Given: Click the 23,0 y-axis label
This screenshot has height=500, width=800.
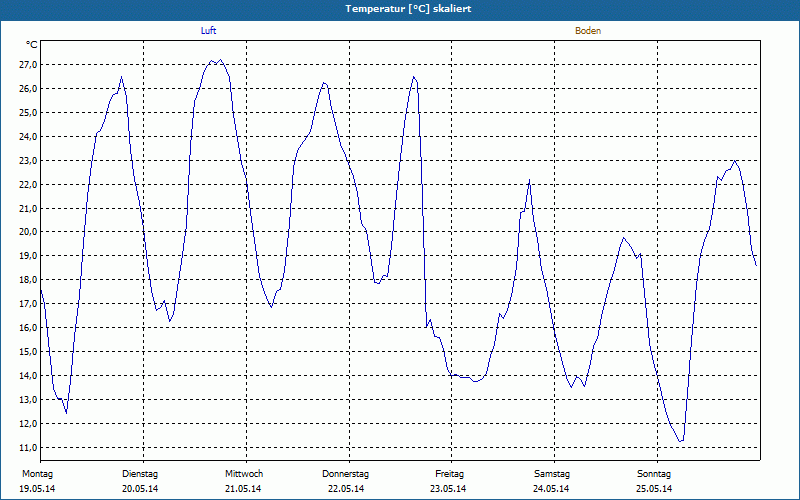Looking at the screenshot, I should pos(28,160).
